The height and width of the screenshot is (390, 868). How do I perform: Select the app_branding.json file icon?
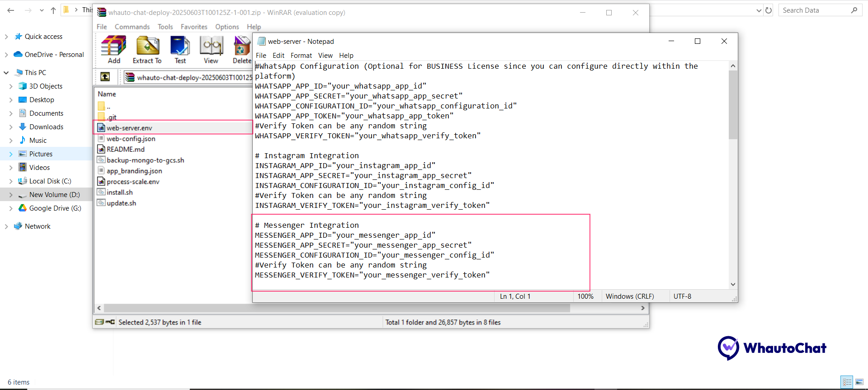(x=101, y=171)
